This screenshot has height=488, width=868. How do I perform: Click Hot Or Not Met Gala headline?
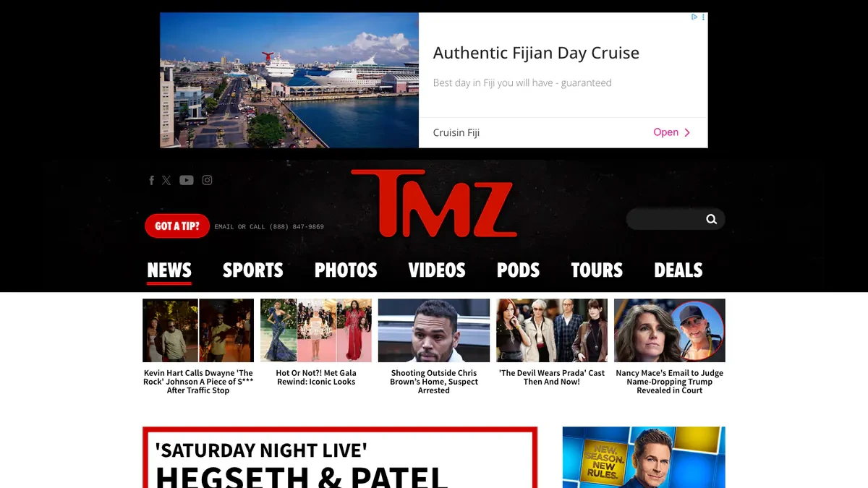(316, 377)
